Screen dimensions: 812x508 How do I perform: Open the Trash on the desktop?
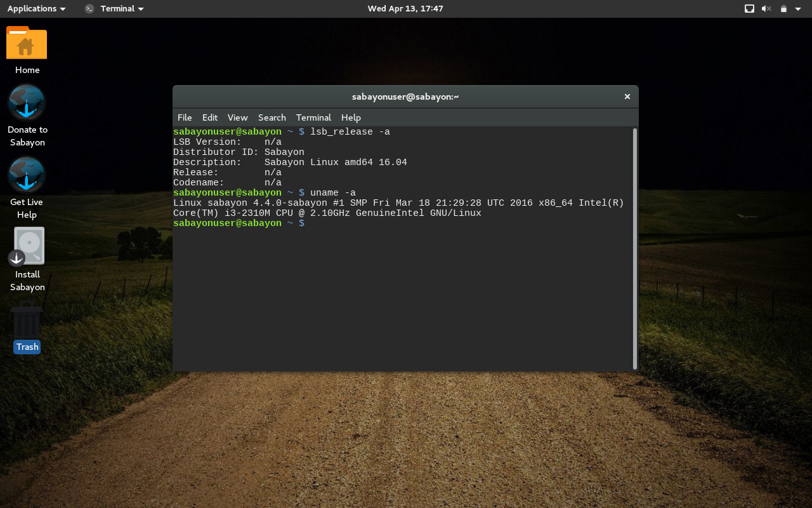[x=27, y=326]
